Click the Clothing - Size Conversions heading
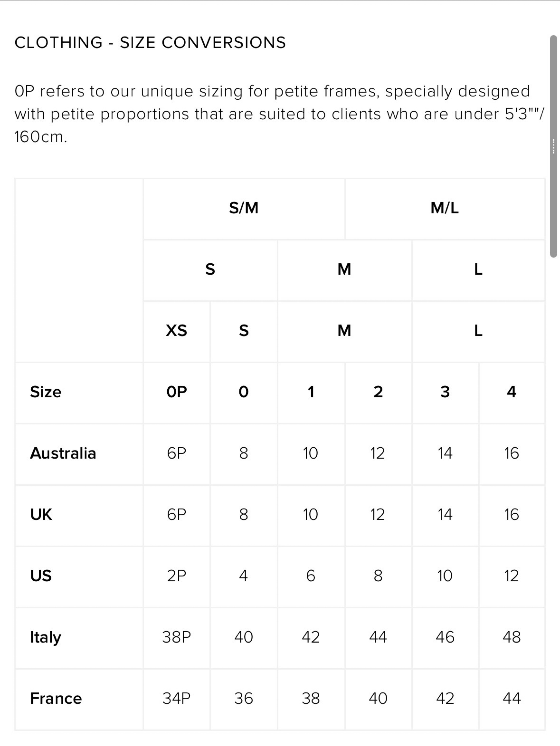Viewport: 560px width, 746px height. [150, 42]
